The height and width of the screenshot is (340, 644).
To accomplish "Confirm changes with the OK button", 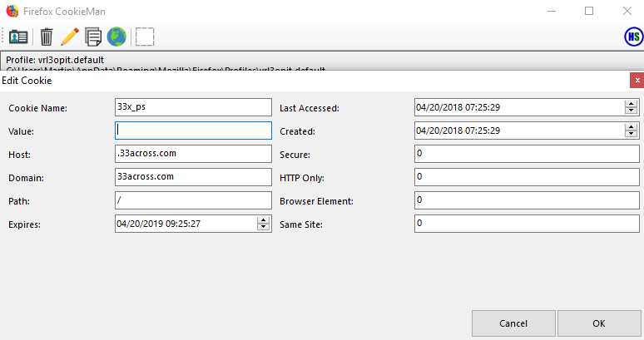I will (x=599, y=323).
